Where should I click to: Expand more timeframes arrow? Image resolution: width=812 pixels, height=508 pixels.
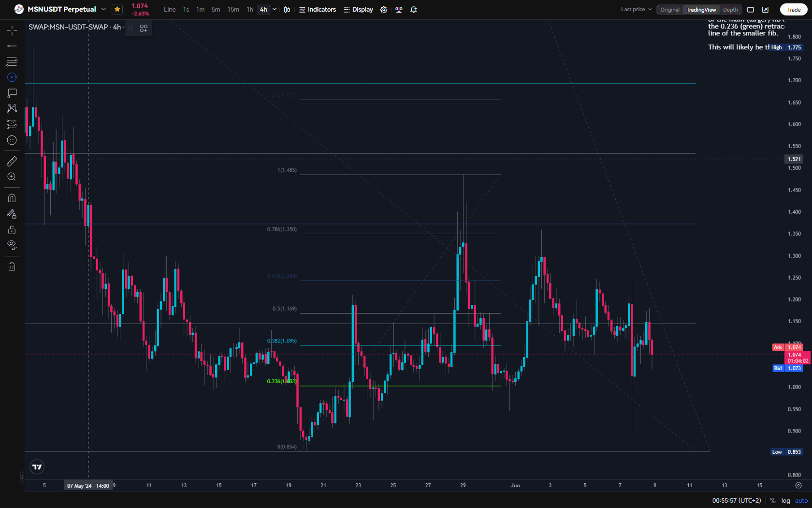pos(275,10)
